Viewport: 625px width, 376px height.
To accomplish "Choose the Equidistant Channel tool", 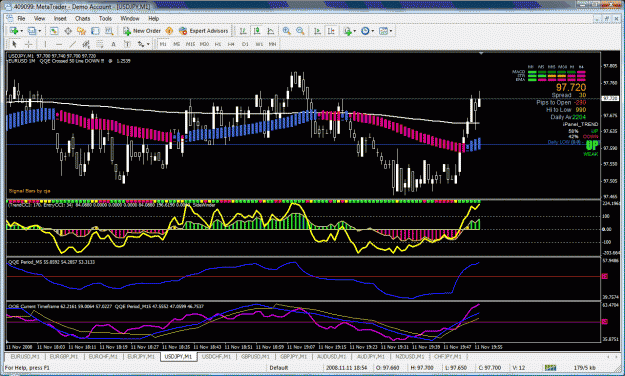I will point(86,44).
